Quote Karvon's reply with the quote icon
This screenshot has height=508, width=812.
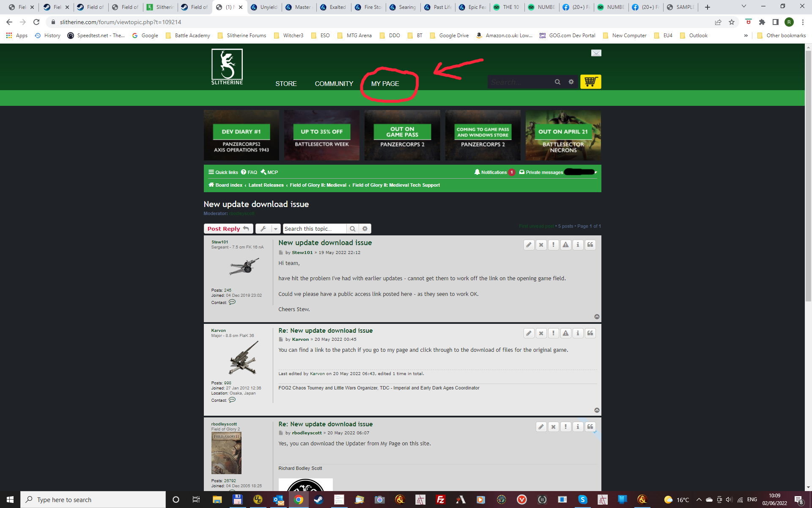[590, 333]
